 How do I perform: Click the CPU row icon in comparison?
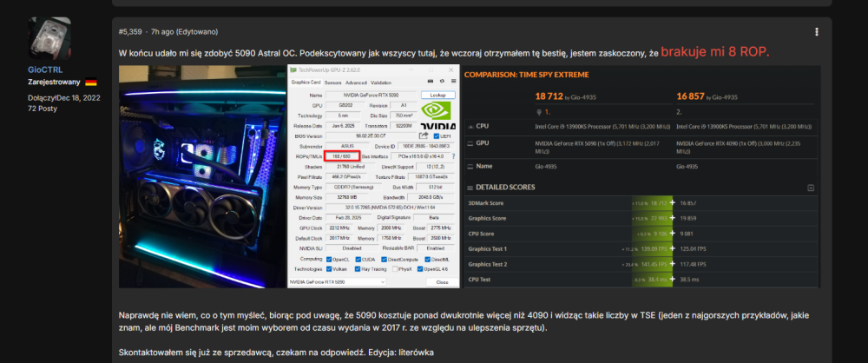[x=470, y=127]
